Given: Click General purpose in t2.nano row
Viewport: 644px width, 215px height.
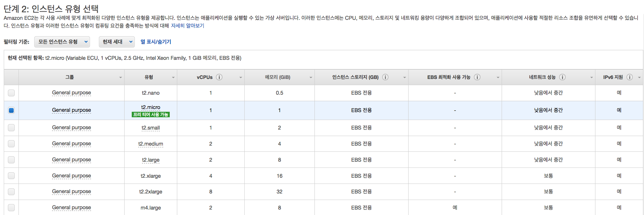Looking at the screenshot, I should point(72,93).
